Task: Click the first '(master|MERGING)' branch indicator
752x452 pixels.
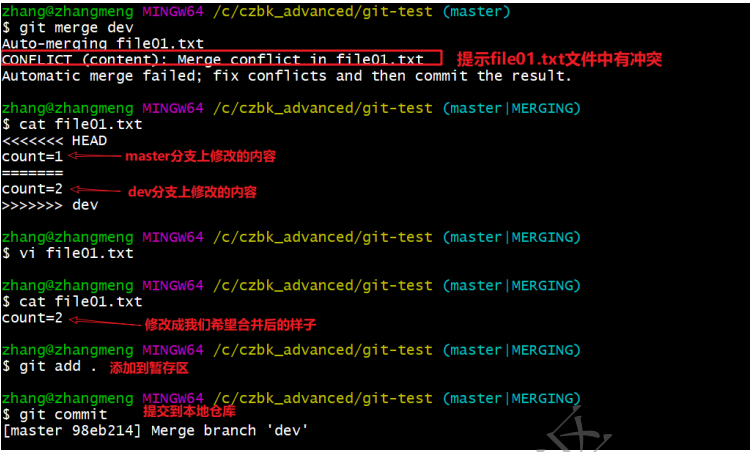Action: (x=511, y=108)
